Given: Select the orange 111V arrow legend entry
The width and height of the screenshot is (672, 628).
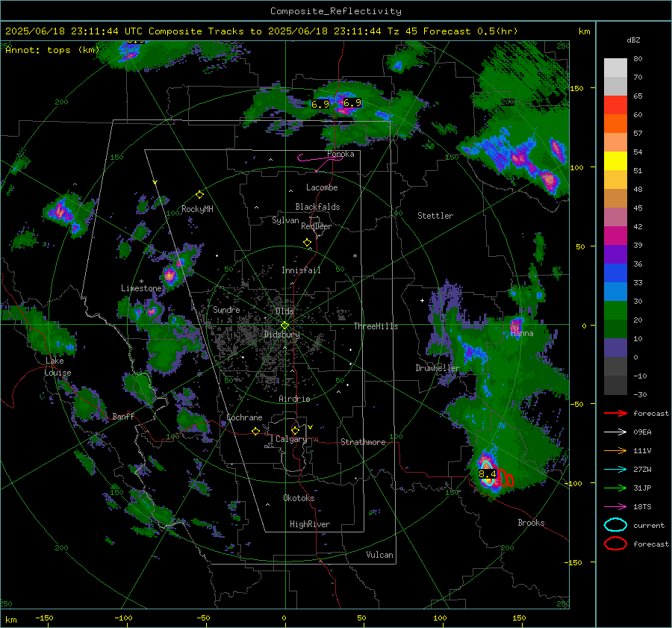Looking at the screenshot, I should [615, 450].
